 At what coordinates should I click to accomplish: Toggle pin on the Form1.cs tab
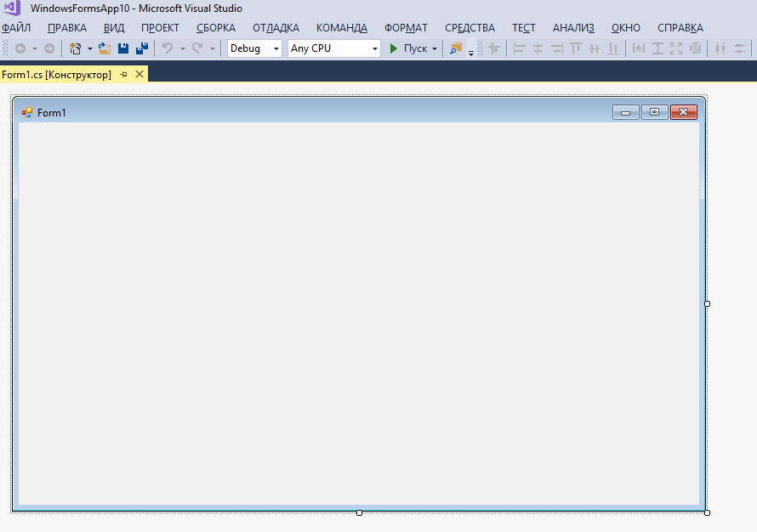pos(123,75)
